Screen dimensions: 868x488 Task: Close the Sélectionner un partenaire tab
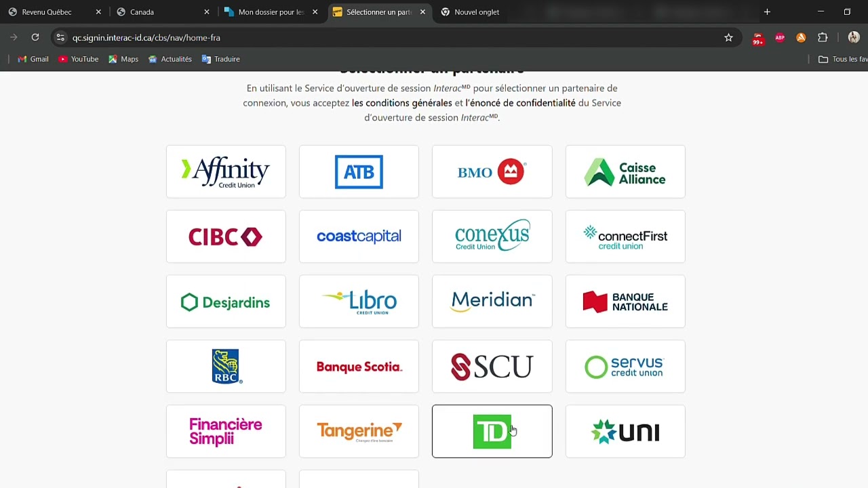point(422,12)
